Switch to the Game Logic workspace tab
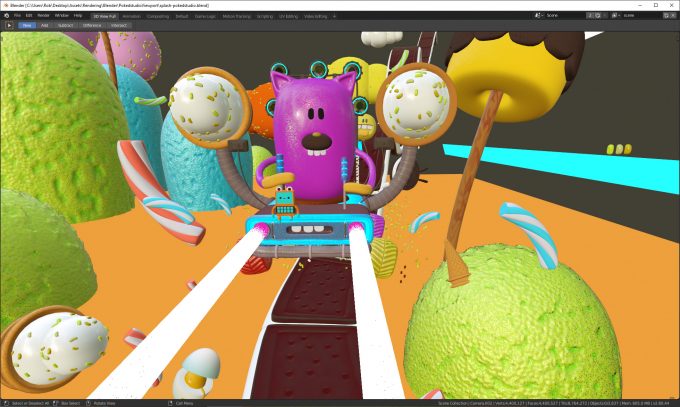Screen dimensions: 680x407 (x=205, y=16)
